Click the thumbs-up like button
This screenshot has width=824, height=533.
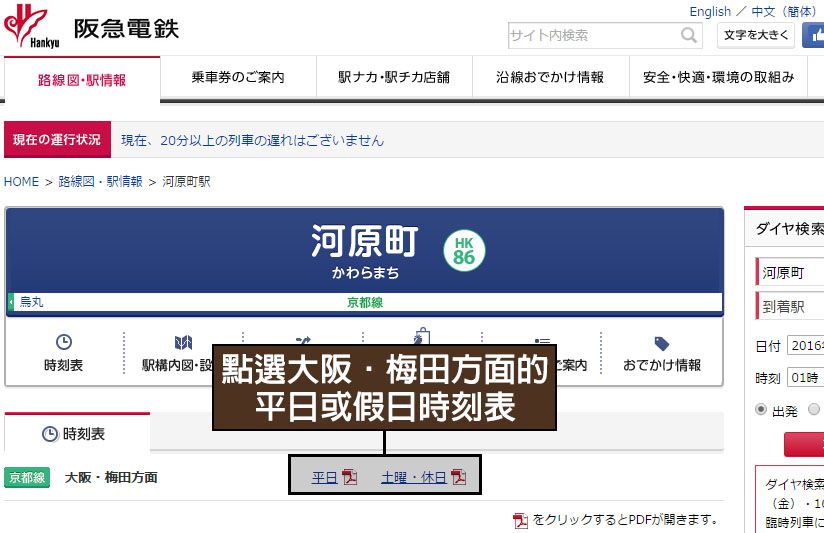tap(813, 35)
